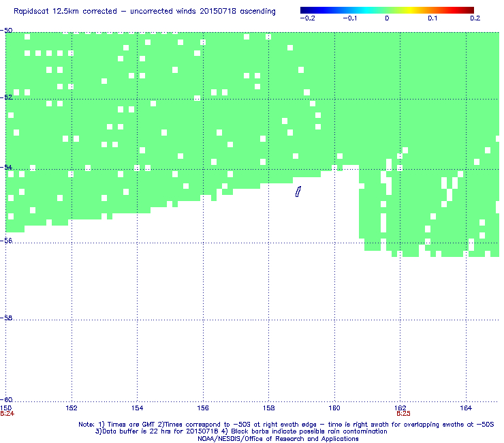Select the -0.2 colorbar label
This screenshot has width=504, height=443.
307,18
